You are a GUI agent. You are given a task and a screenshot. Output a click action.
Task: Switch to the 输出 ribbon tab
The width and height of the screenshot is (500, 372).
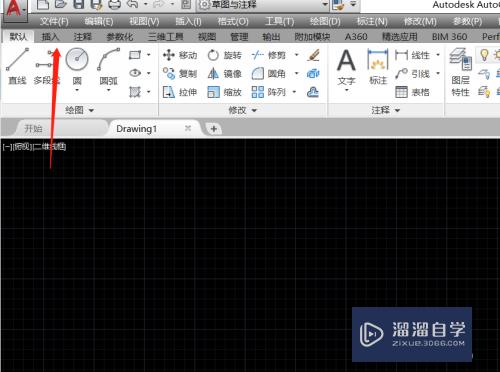tap(271, 36)
